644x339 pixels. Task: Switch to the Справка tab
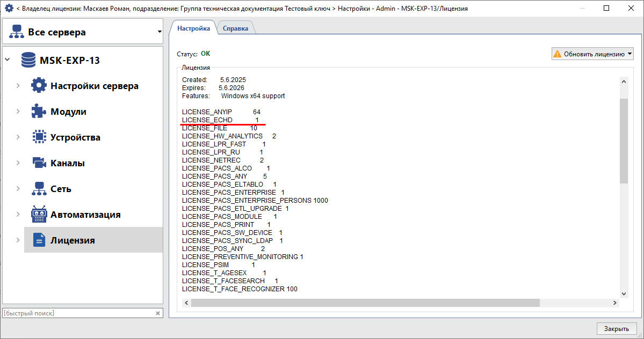[235, 28]
